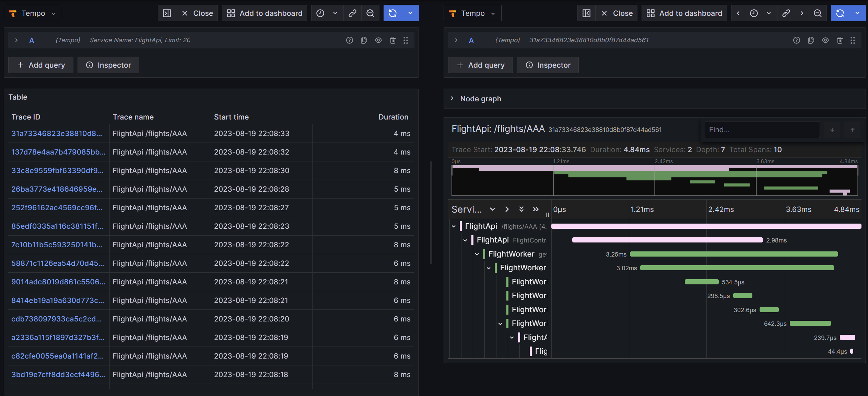Image resolution: width=868 pixels, height=396 pixels.
Task: Open Tempo data source dropdown in left pane
Action: coord(33,13)
